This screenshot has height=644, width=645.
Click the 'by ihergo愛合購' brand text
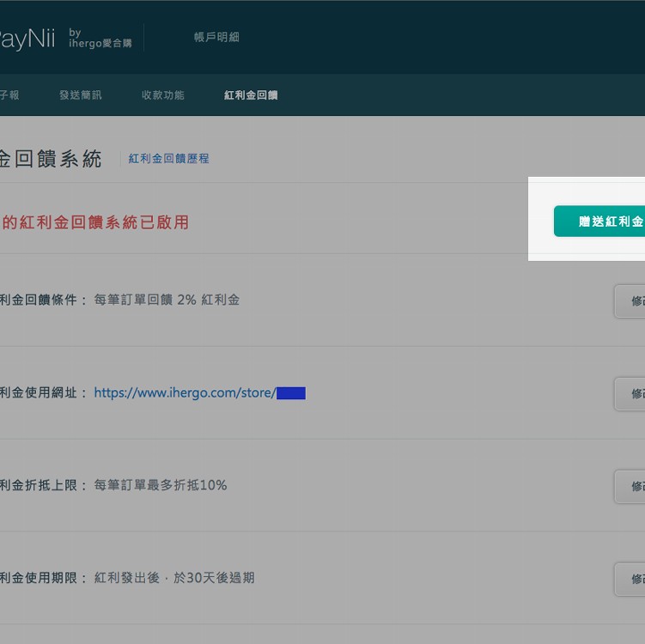[x=100, y=39]
